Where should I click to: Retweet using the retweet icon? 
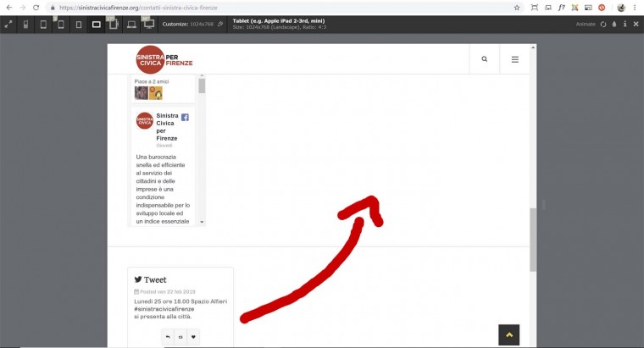click(x=180, y=337)
